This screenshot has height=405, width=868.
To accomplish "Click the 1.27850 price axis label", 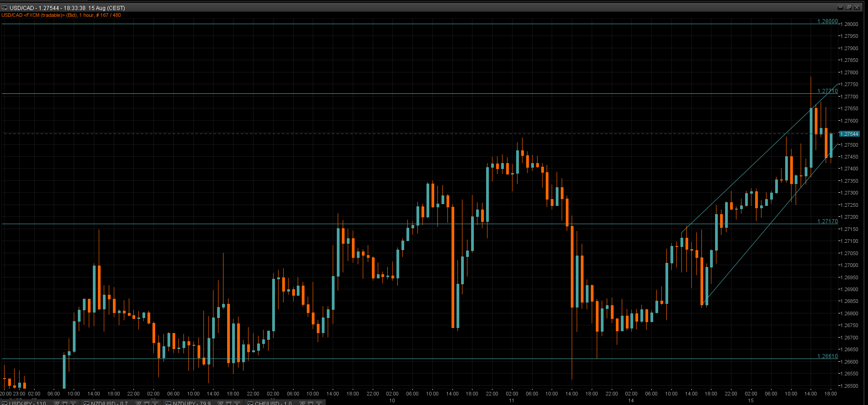I will 849,60.
